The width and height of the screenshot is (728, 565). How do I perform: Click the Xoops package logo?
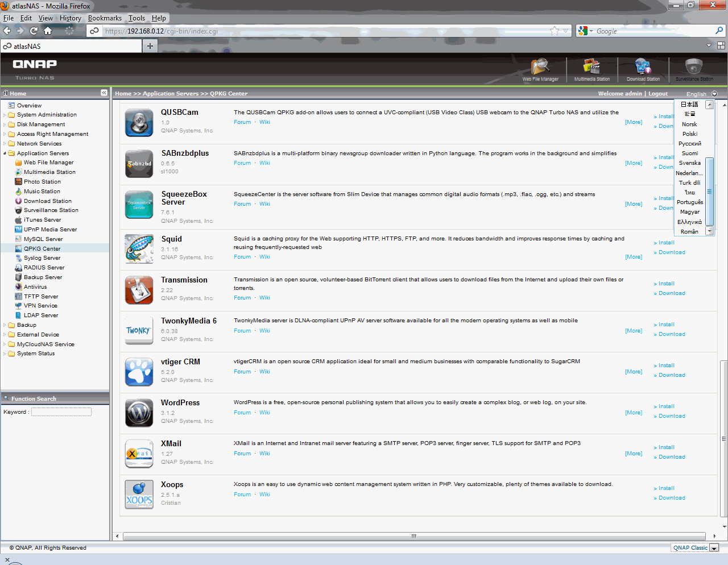point(139,495)
